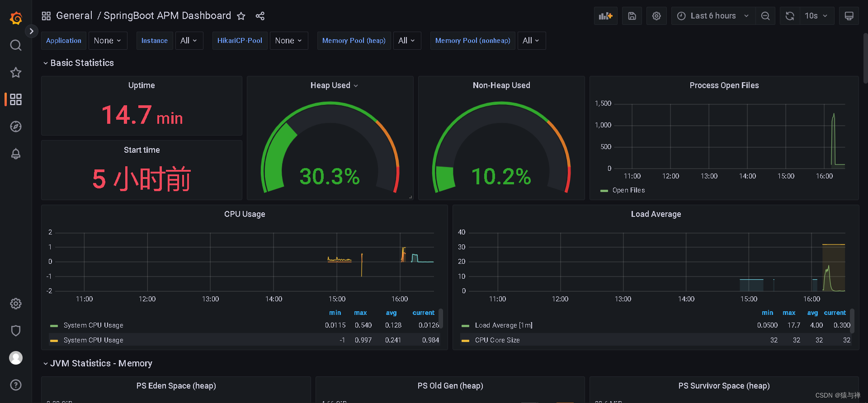Open PS Old Gen (heap) panel title

[x=450, y=386]
